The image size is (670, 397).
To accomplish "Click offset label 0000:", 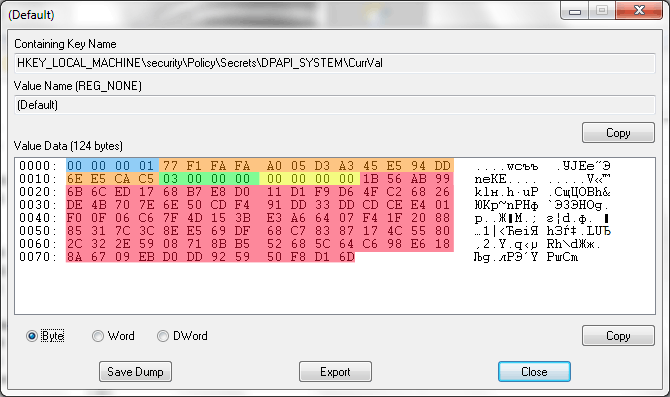I will pyautogui.click(x=38, y=166).
